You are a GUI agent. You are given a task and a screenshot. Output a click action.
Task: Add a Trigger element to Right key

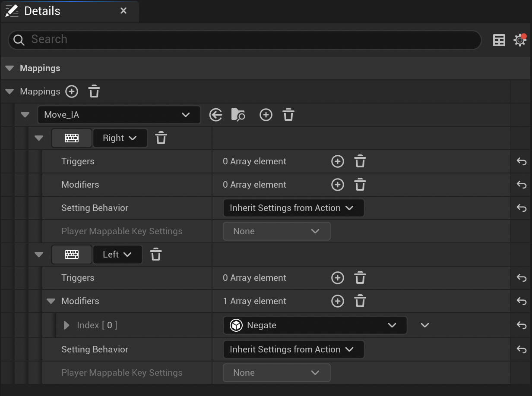pyautogui.click(x=338, y=161)
